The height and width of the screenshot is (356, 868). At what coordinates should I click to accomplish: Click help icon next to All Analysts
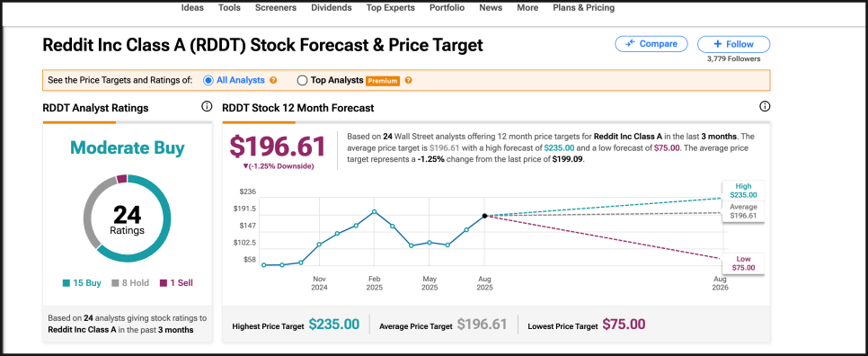(x=273, y=80)
